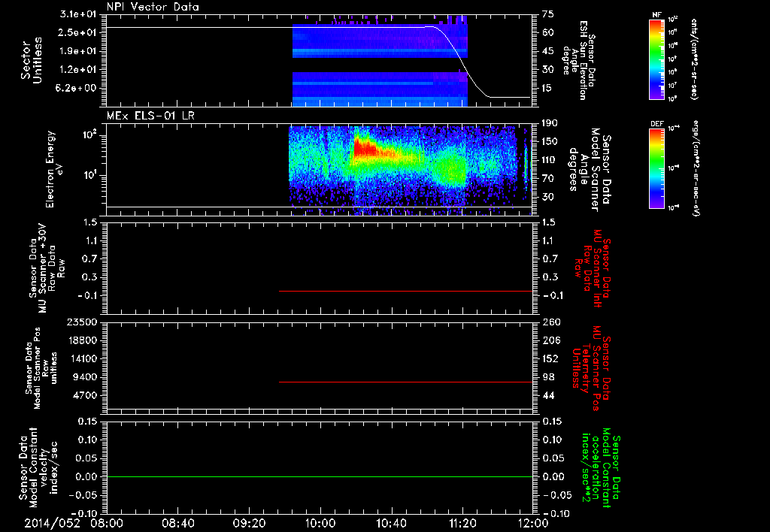The width and height of the screenshot is (770, 532).
Task: Click the descending white sun elevation curve
Action: click(x=462, y=59)
